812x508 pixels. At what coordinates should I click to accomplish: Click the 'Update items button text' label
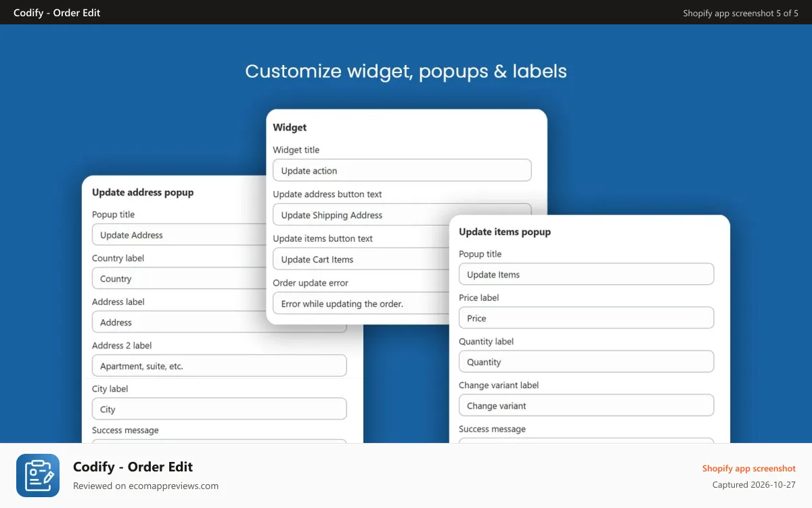pos(323,238)
